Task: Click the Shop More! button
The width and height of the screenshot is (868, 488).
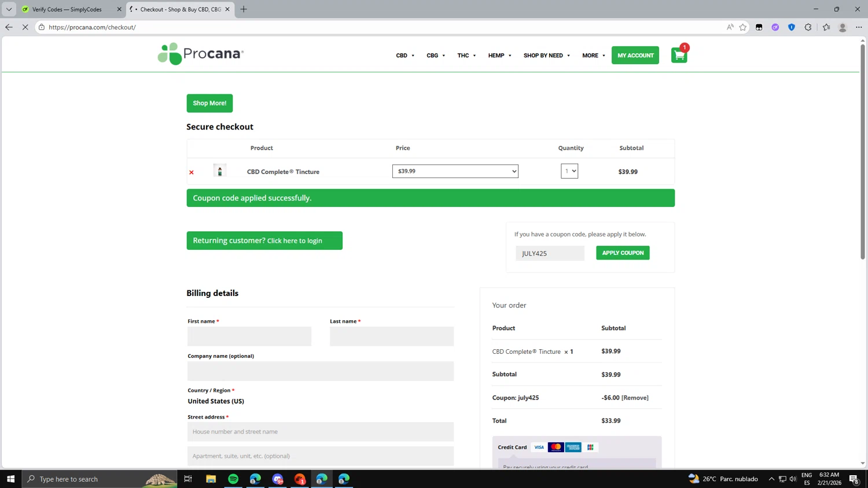Action: coord(209,103)
